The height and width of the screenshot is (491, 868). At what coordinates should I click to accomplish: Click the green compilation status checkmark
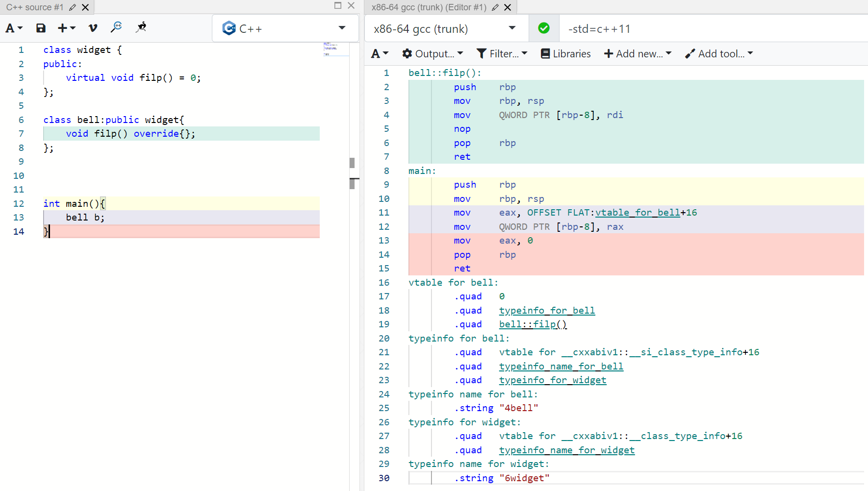pos(544,28)
